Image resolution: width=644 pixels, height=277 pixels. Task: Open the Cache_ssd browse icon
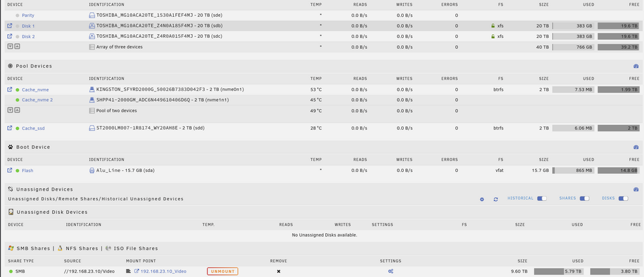coord(10,128)
